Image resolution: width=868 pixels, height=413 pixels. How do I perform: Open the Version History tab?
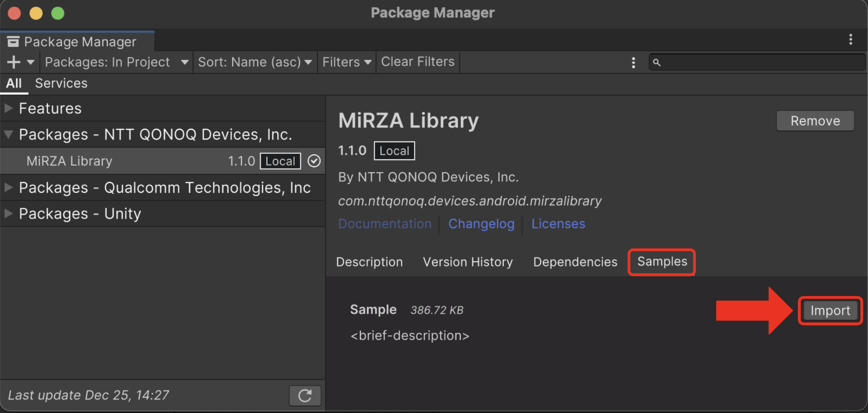coord(468,262)
